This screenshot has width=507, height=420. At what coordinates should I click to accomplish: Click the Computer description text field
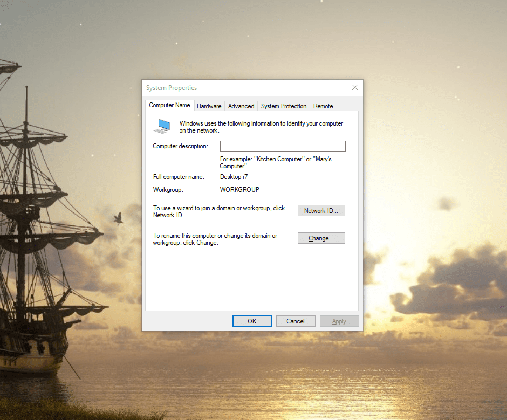click(x=283, y=146)
